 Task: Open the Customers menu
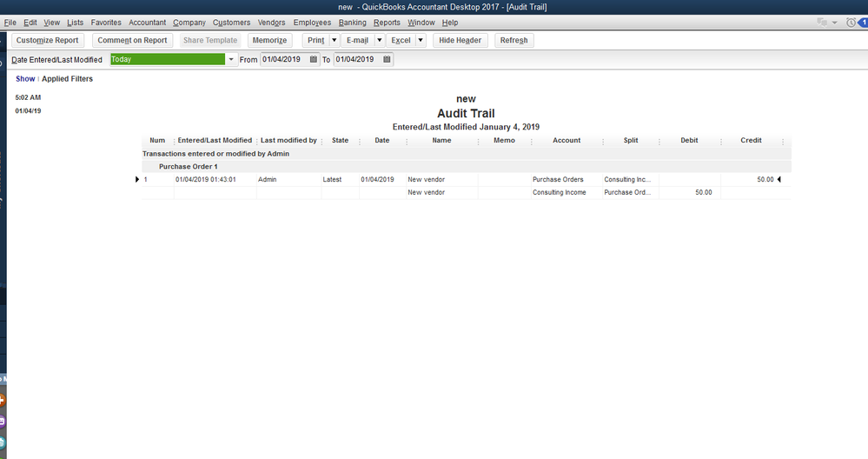pos(231,23)
